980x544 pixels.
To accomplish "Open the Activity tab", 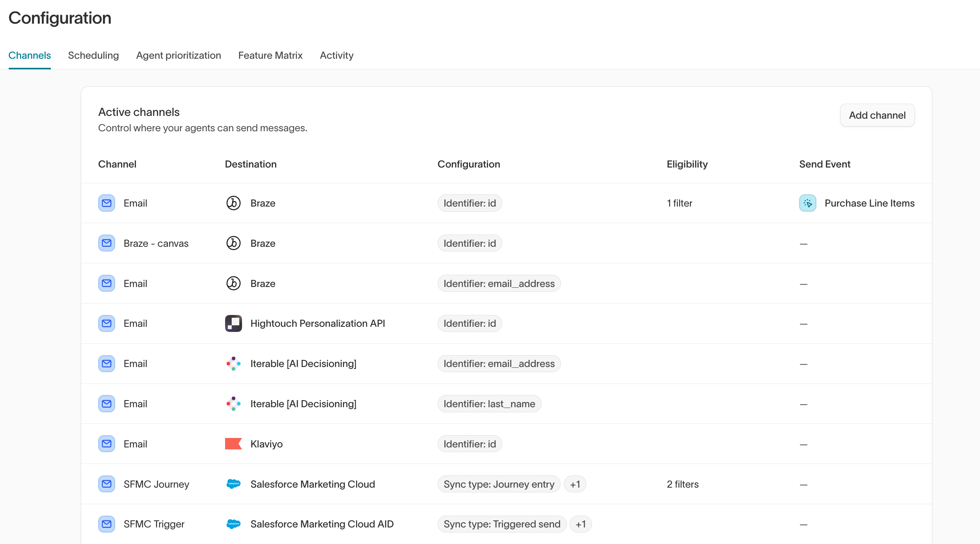I will [x=337, y=55].
